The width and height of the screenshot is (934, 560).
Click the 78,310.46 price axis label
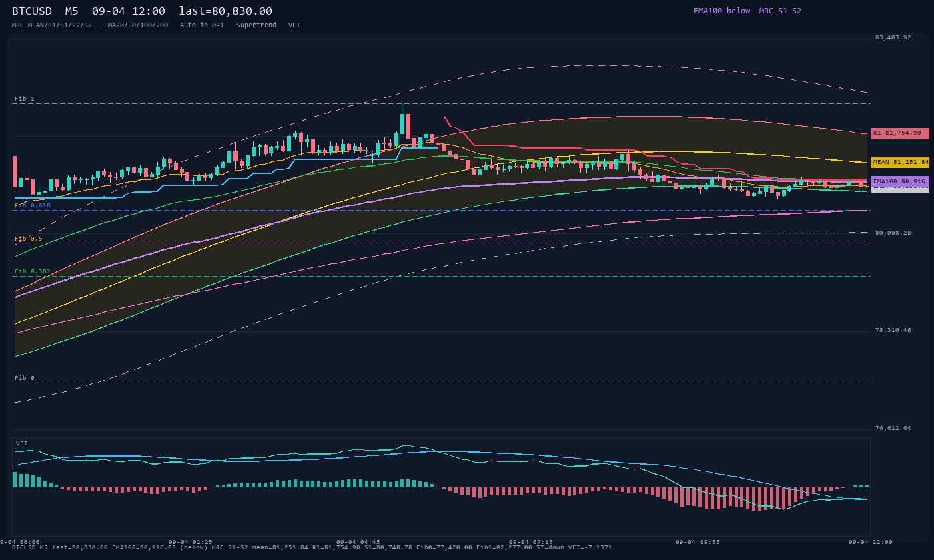pos(893,330)
